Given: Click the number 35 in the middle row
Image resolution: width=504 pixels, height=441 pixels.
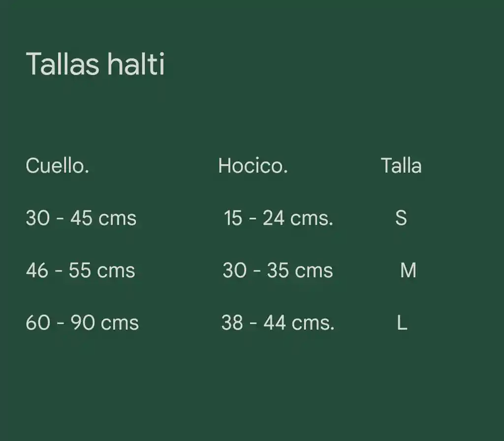Looking at the screenshot, I should coord(278,270).
